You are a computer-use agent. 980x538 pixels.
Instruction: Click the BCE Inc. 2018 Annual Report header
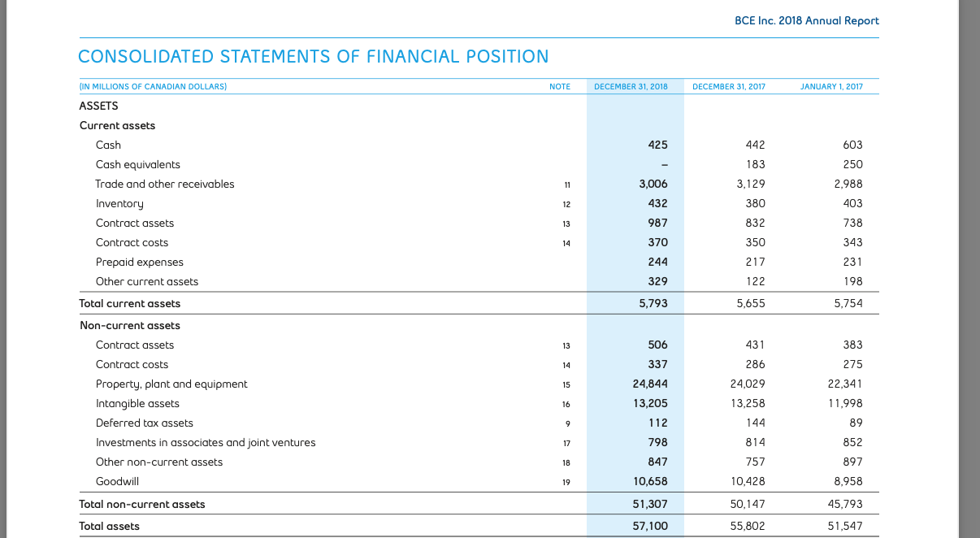806,20
